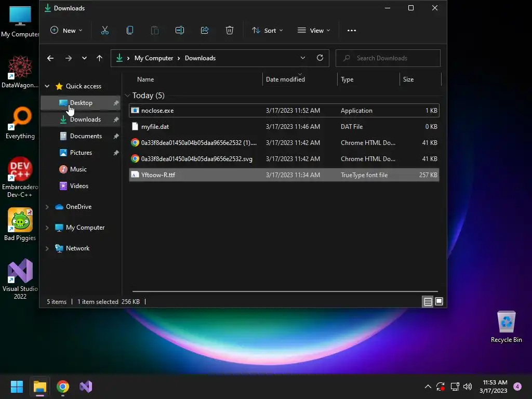Screen dimensions: 532x399
Task: Open the See more ellipsis menu
Action: pos(352,31)
